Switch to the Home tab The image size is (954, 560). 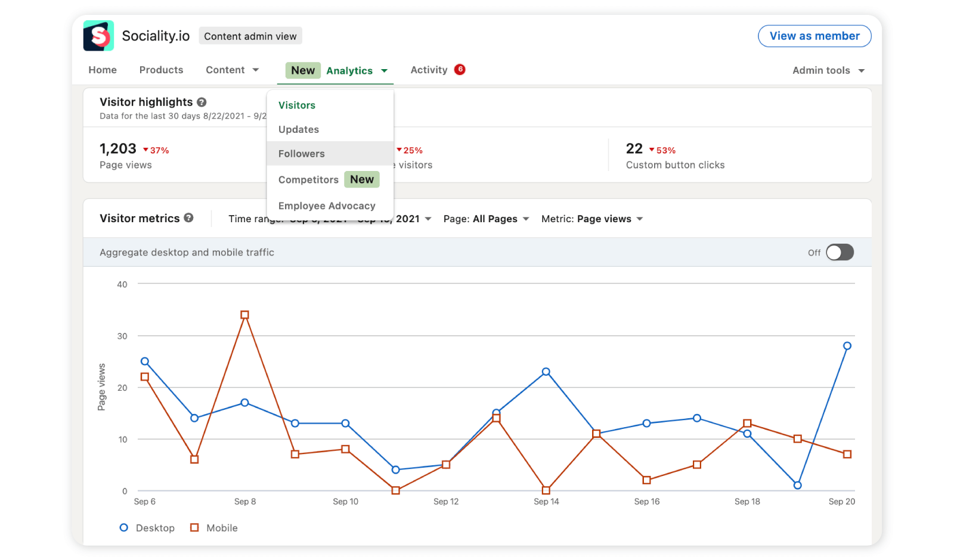(x=102, y=70)
